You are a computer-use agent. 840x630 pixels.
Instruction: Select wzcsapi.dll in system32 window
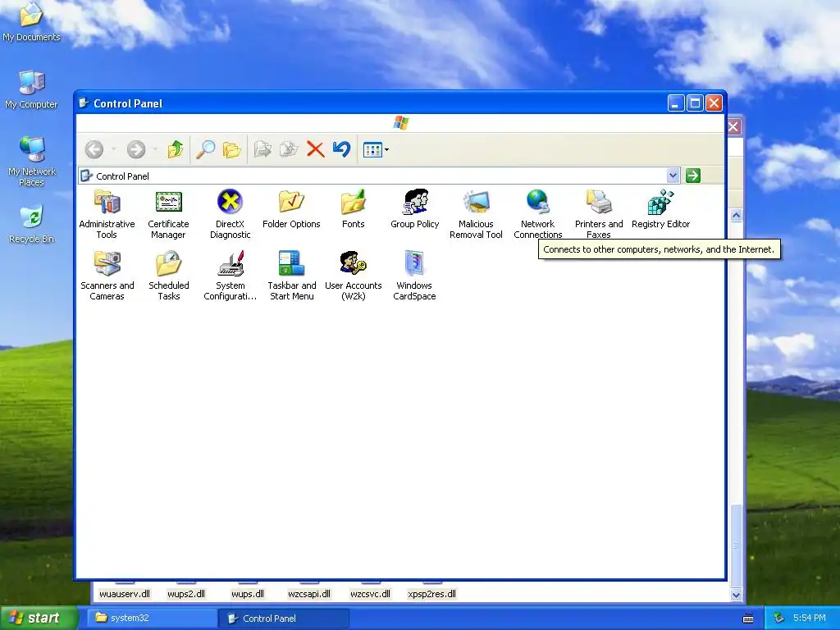pos(309,594)
